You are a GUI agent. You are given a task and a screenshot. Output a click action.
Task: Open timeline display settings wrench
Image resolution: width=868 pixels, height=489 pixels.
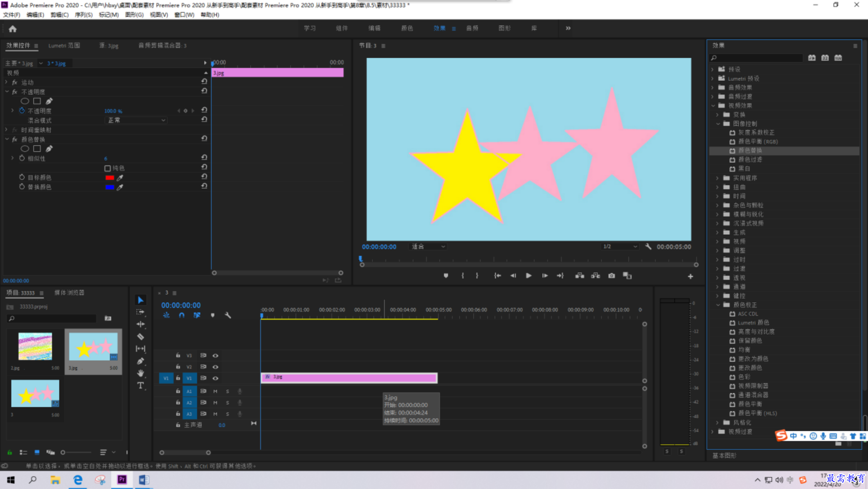tap(228, 315)
